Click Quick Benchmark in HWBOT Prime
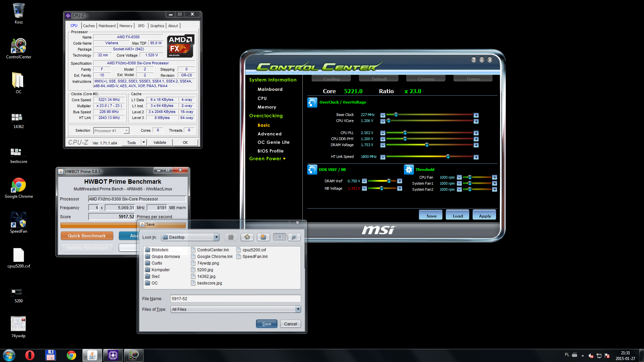644x362 pixels. pos(87,236)
